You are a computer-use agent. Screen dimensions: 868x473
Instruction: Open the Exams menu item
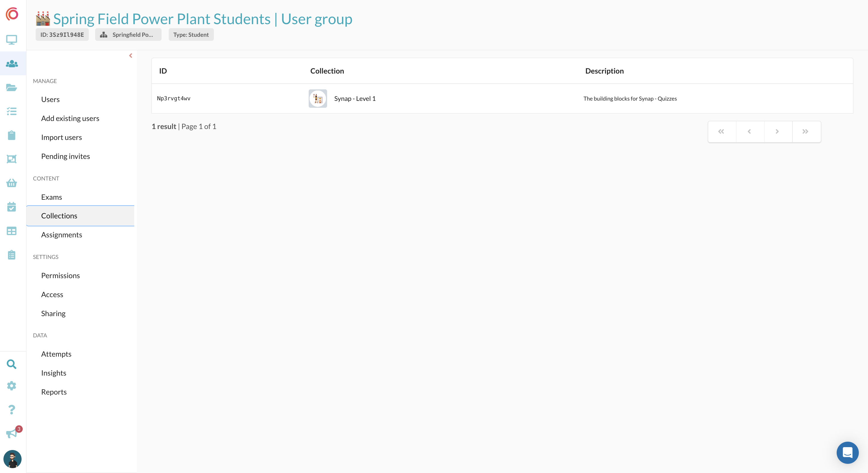click(51, 197)
